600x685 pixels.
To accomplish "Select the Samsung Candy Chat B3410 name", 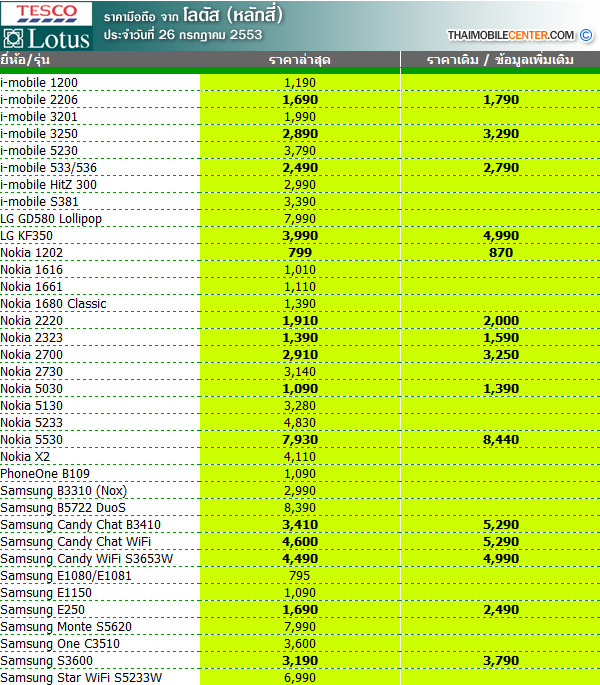I will click(x=80, y=526).
